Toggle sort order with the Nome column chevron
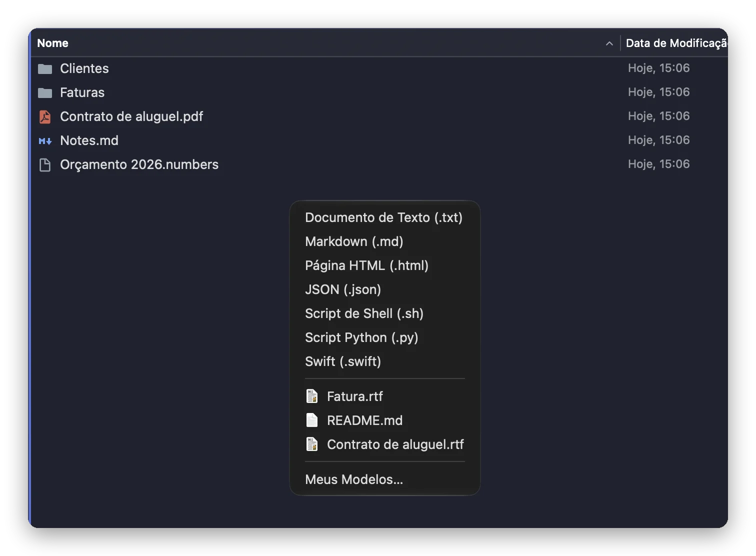 pyautogui.click(x=609, y=43)
